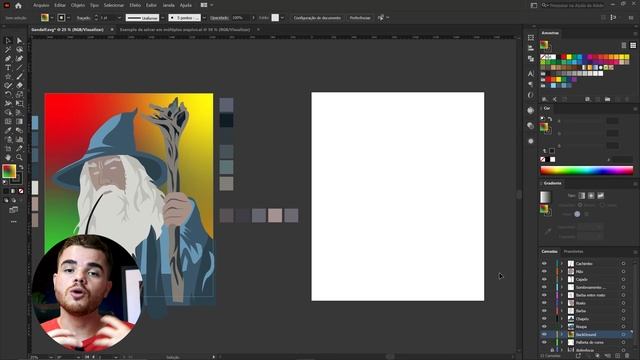Open the edit toolbar three-dots button
Image resolution: width=640 pixels, height=360 pixels.
coord(13,222)
